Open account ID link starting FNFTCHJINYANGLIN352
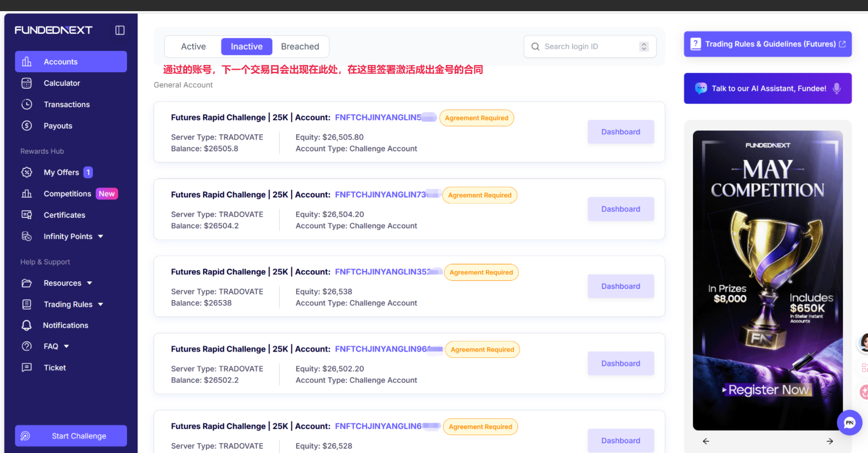Image resolution: width=868 pixels, height=453 pixels. pos(388,272)
